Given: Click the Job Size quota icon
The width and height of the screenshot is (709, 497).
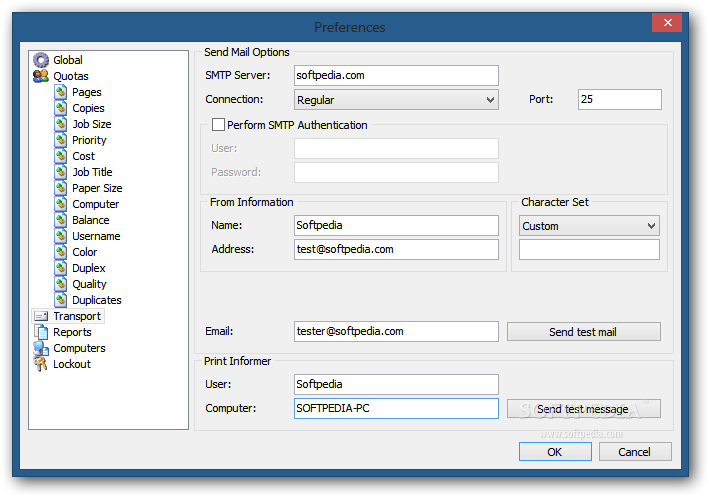Looking at the screenshot, I should coord(61,124).
